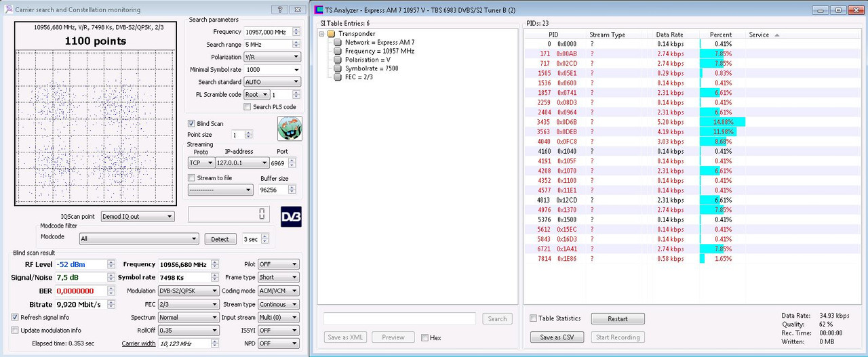Open the Polarization dropdown

(x=272, y=57)
